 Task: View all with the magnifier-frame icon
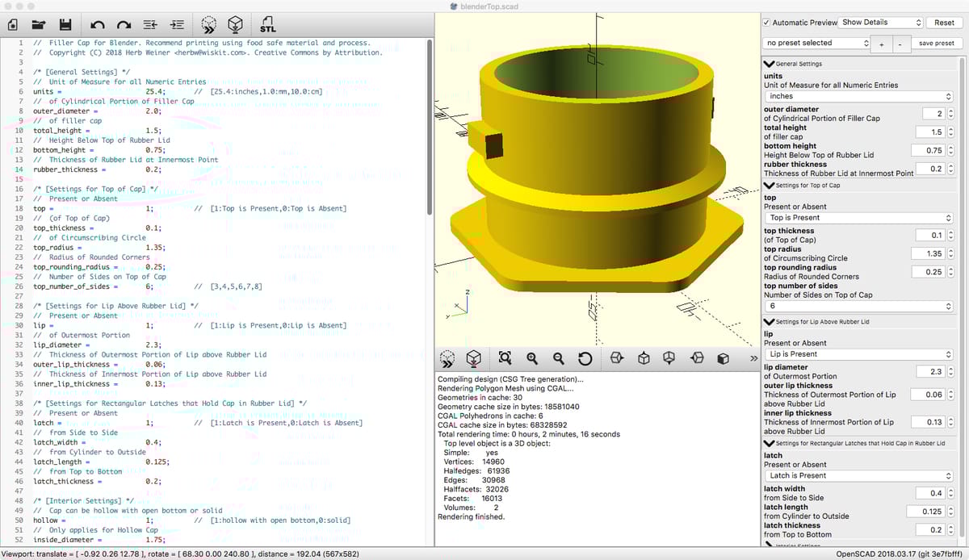pos(505,357)
